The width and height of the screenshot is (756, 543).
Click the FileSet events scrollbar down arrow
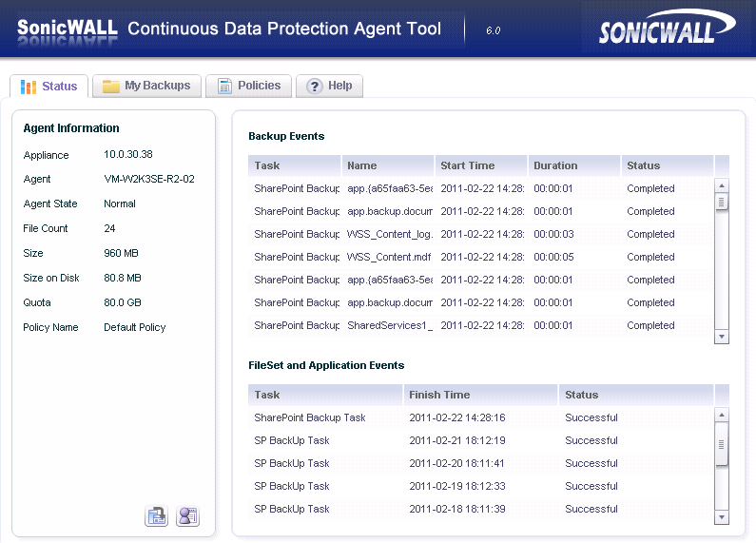(721, 517)
